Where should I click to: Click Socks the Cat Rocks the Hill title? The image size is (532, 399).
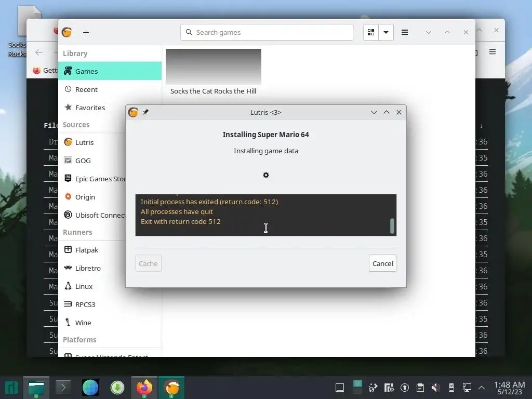(x=213, y=91)
